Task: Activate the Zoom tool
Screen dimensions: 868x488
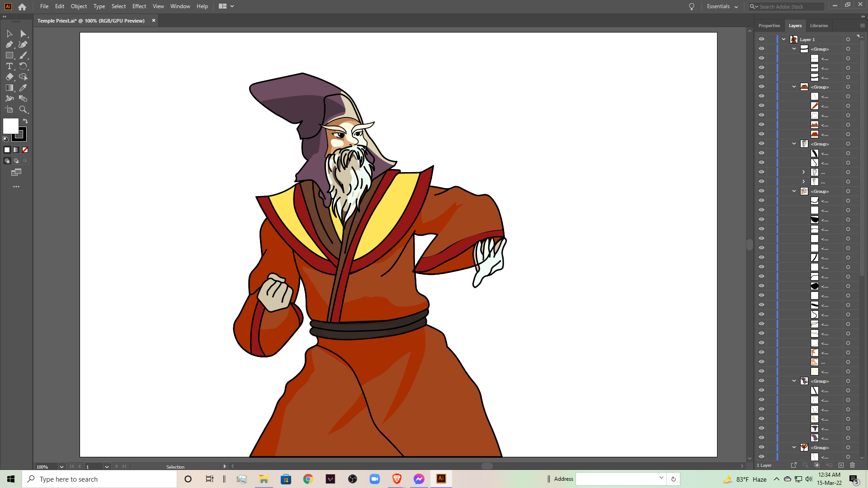Action: 23,109
